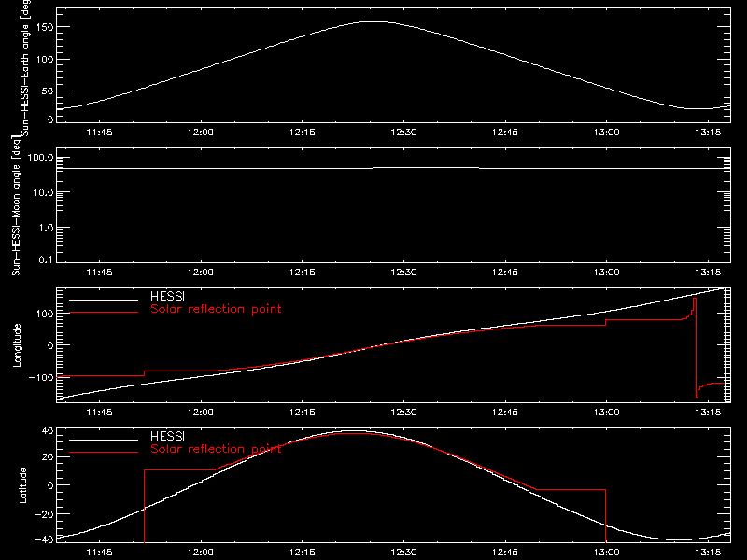Click red legend line sample in Longitude plot

104,313
